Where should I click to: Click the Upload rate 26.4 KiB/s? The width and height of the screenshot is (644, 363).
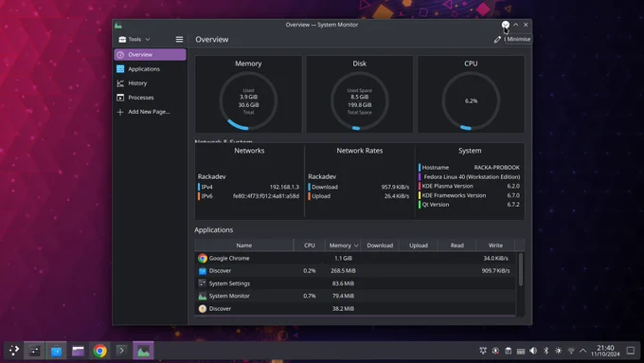coord(397,196)
